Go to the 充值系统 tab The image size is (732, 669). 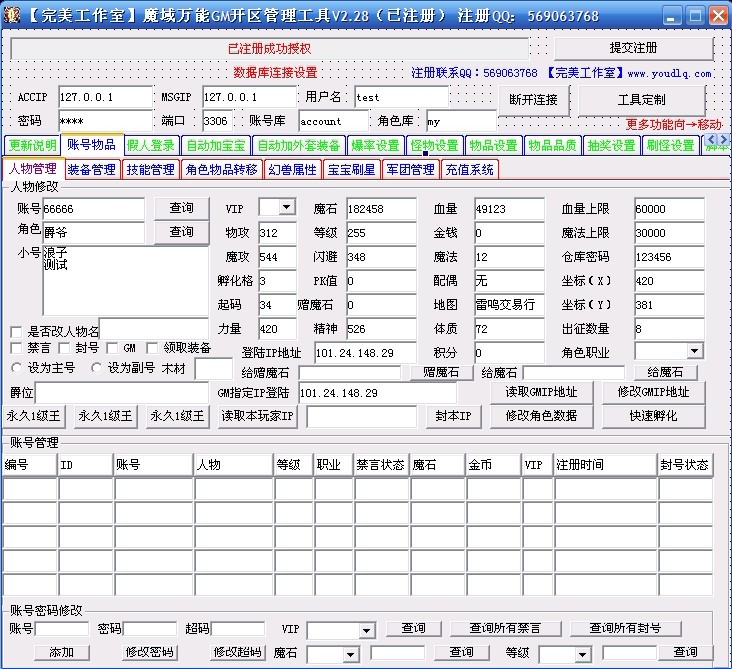point(469,170)
